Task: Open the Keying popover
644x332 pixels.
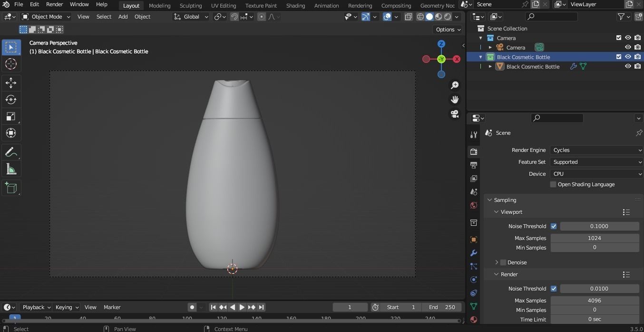Action: (x=66, y=307)
